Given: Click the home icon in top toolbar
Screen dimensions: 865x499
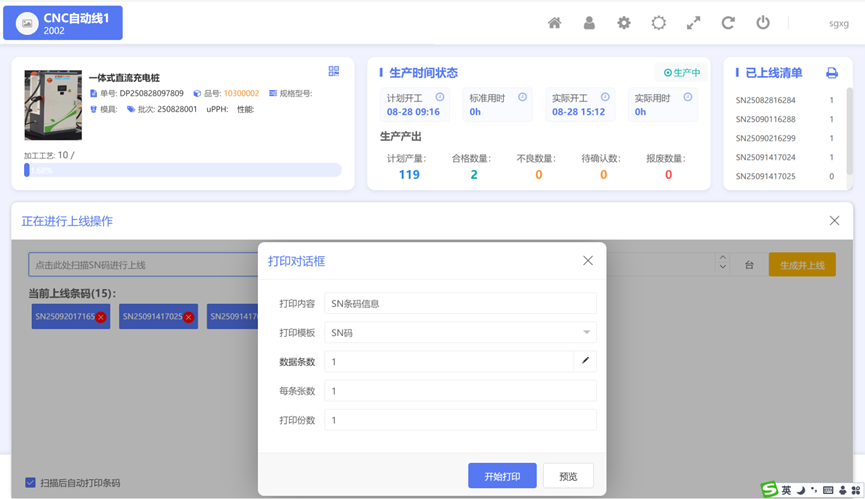Looking at the screenshot, I should tap(554, 23).
